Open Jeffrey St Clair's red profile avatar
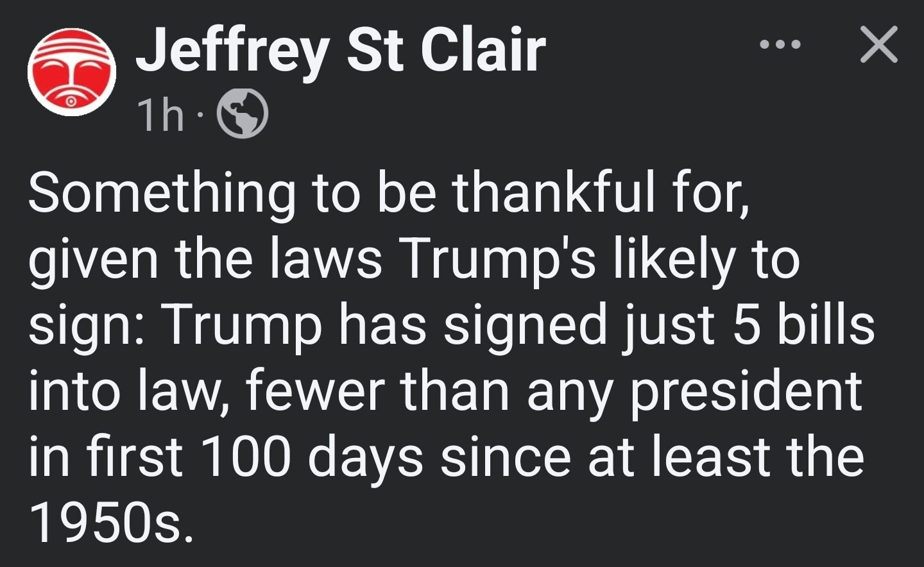This screenshot has width=924, height=567. [72, 72]
